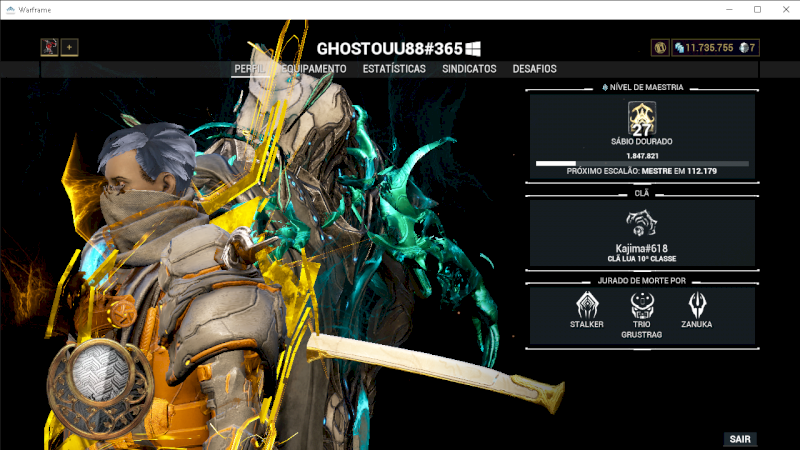
Task: Close the Warframe window
Action: [786, 10]
